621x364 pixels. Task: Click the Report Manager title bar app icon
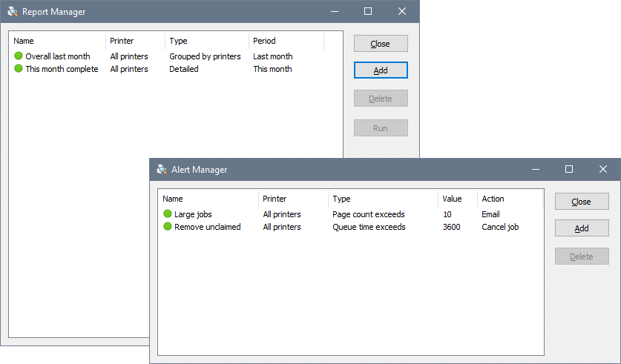(x=13, y=11)
